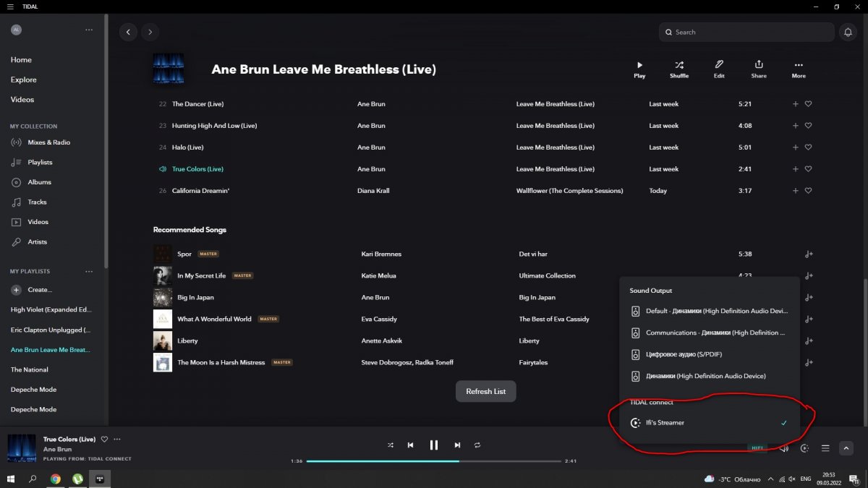The height and width of the screenshot is (488, 868).
Task: Go forward with the right arrow navigation button
Action: pos(150,32)
